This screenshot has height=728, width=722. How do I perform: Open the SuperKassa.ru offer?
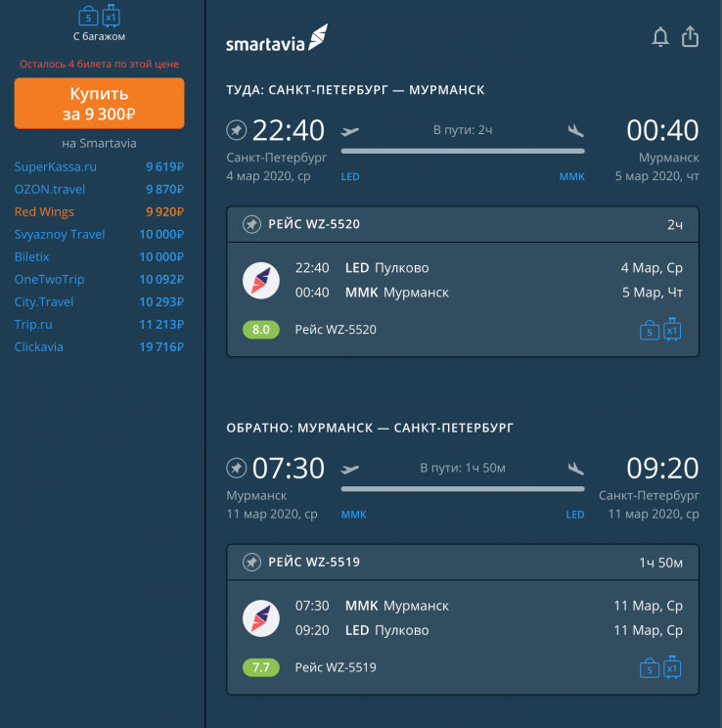tap(100, 166)
